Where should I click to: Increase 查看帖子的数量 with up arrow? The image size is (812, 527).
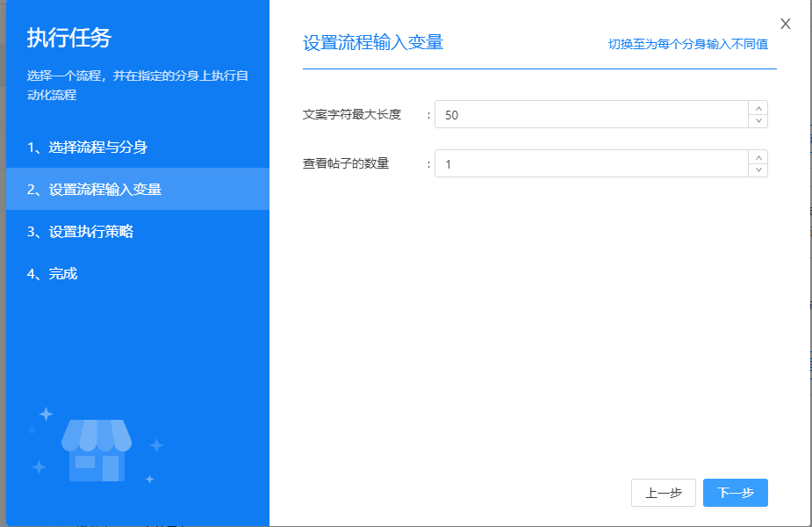point(758,157)
